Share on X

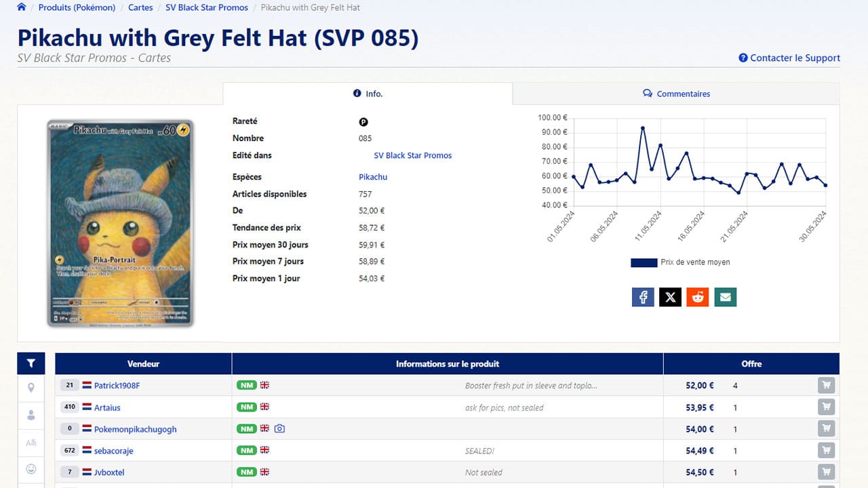[670, 297]
